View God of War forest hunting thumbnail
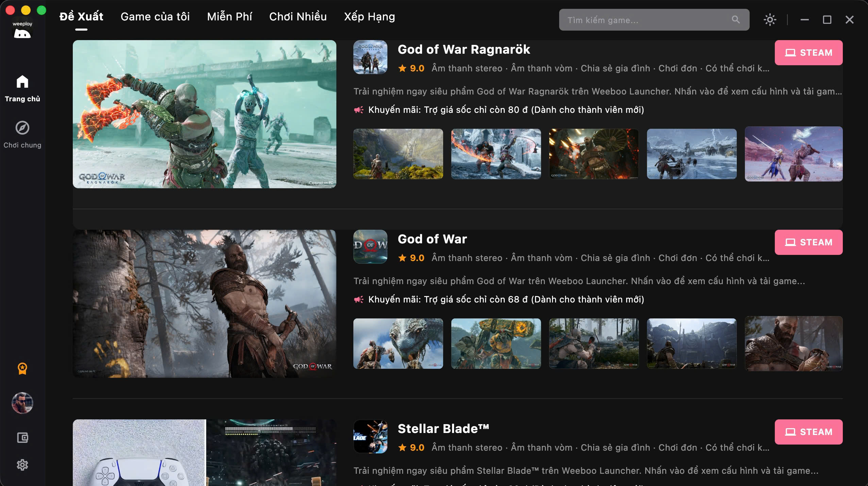868x486 pixels. [x=594, y=344]
